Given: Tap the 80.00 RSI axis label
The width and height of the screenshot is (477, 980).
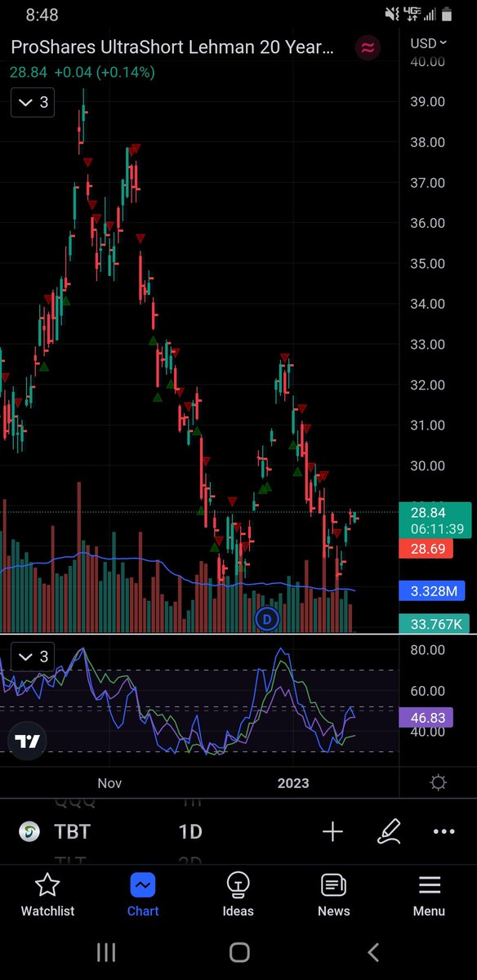Looking at the screenshot, I should pyautogui.click(x=427, y=650).
